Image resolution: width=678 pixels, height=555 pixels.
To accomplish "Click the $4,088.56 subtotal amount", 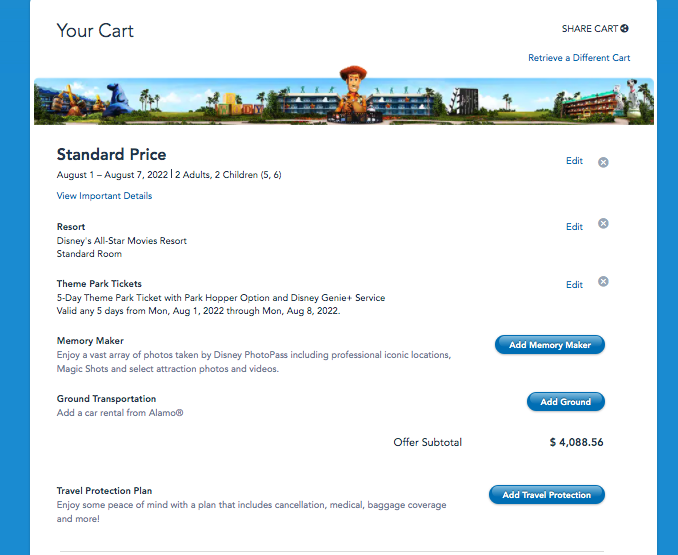I will [576, 442].
